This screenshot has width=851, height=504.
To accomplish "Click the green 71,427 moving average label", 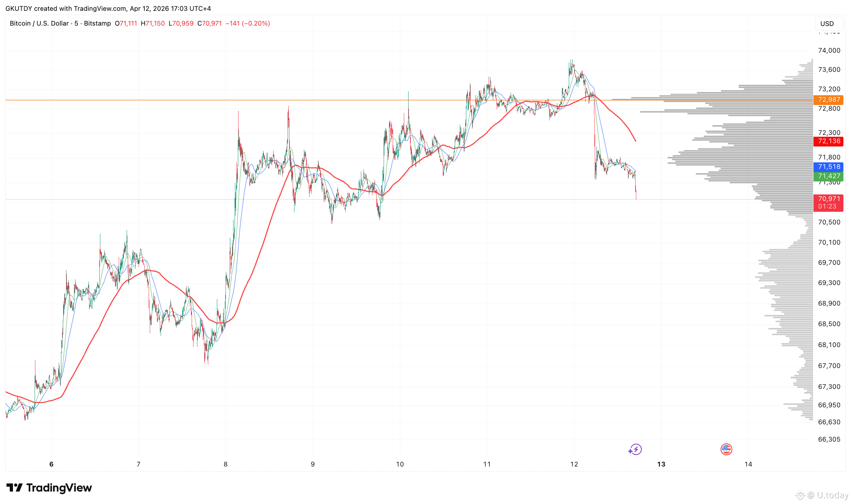I will [829, 176].
